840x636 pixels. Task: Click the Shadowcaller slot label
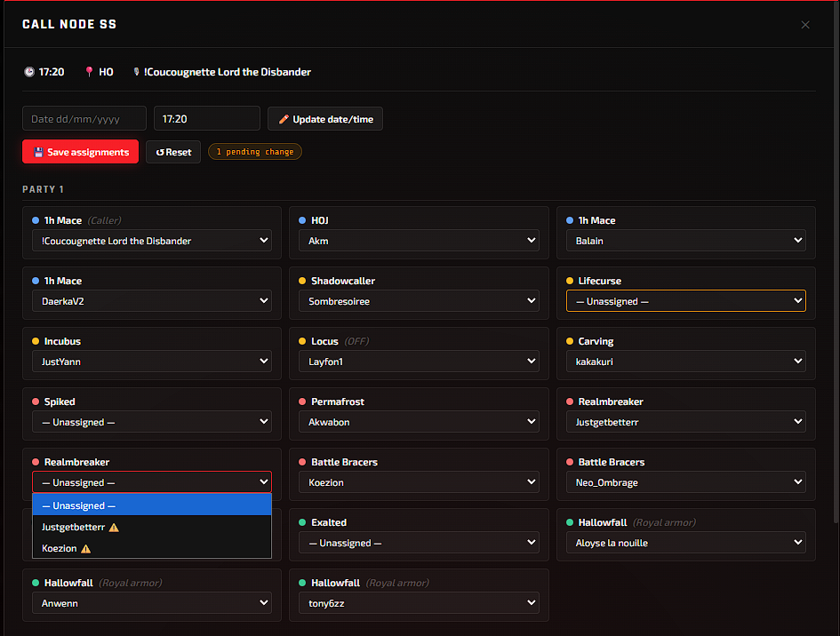(x=343, y=281)
